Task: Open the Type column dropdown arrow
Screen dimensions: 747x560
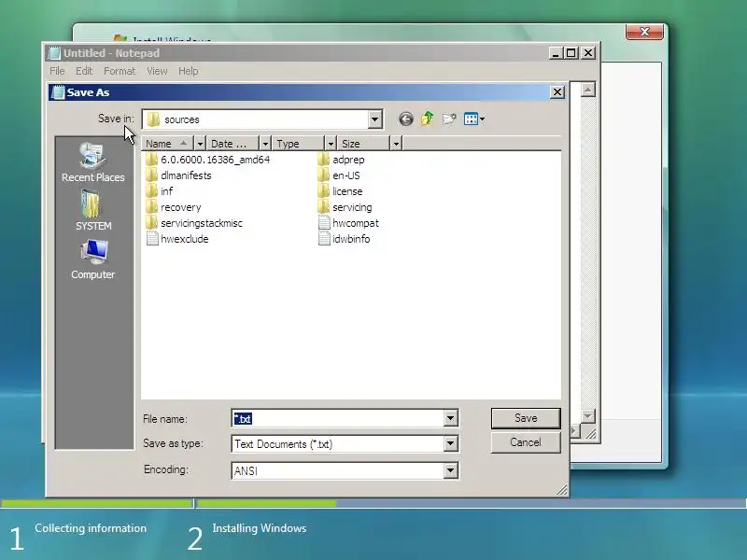Action: (x=331, y=144)
